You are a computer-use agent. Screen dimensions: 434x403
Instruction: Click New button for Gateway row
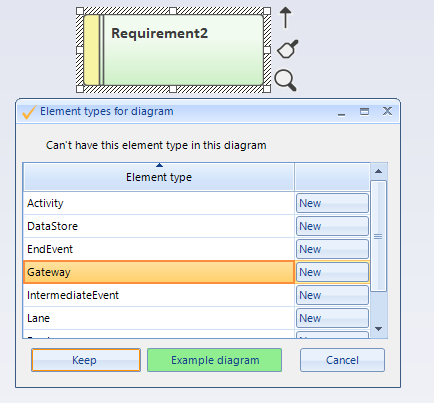point(332,272)
